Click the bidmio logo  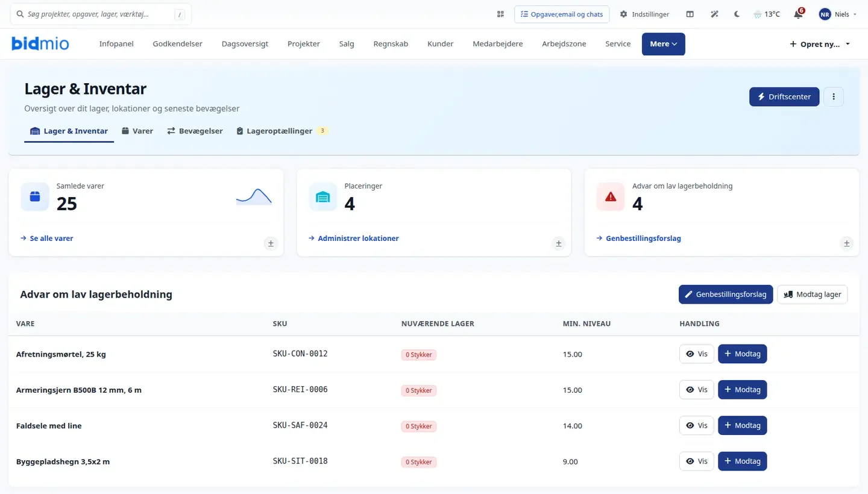pyautogui.click(x=40, y=43)
